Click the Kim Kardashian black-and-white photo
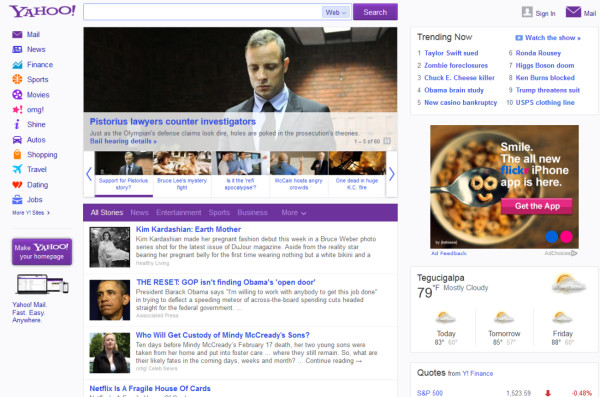 pyautogui.click(x=110, y=247)
